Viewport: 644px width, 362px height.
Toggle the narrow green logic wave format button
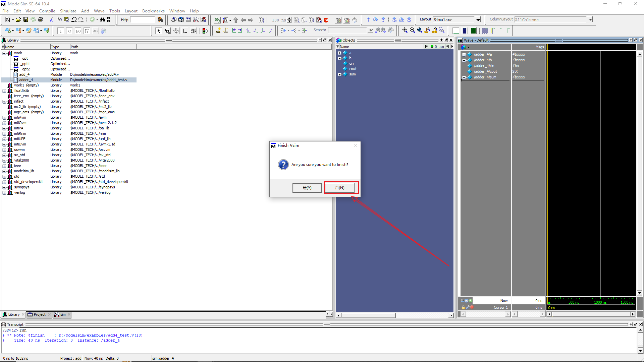click(x=456, y=31)
